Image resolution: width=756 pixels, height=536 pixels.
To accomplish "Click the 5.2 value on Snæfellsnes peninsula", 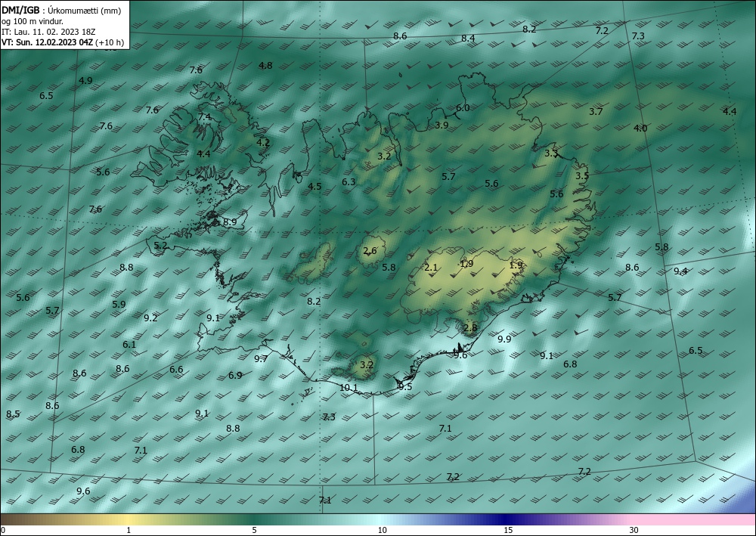I will pos(160,246).
